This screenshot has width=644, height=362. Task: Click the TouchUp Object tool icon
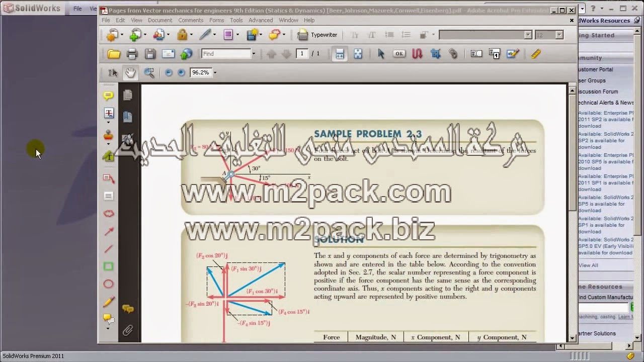tap(513, 54)
